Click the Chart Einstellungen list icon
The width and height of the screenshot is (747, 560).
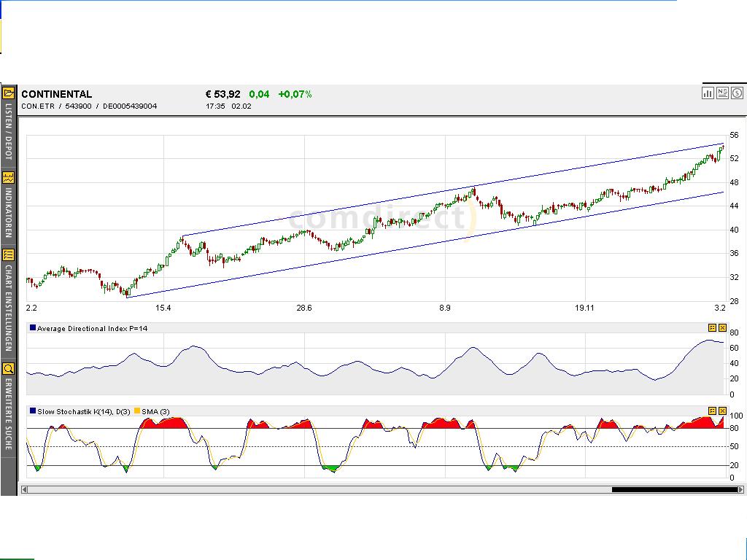8,254
